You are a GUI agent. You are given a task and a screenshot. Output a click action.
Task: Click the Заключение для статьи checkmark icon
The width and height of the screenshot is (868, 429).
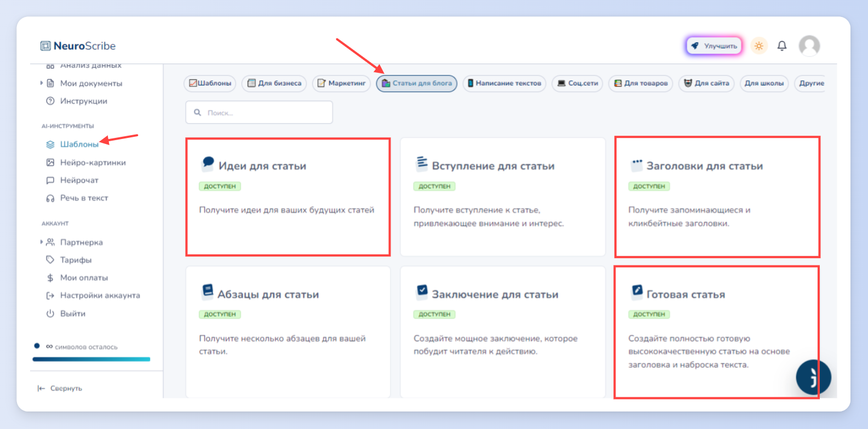pyautogui.click(x=422, y=291)
